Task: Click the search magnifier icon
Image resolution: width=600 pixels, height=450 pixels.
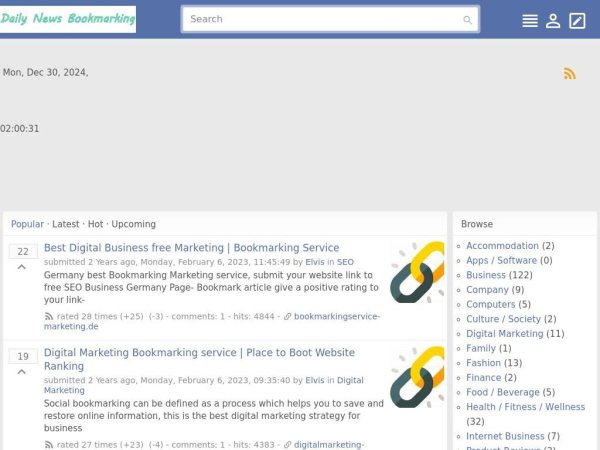Action: pyautogui.click(x=467, y=20)
